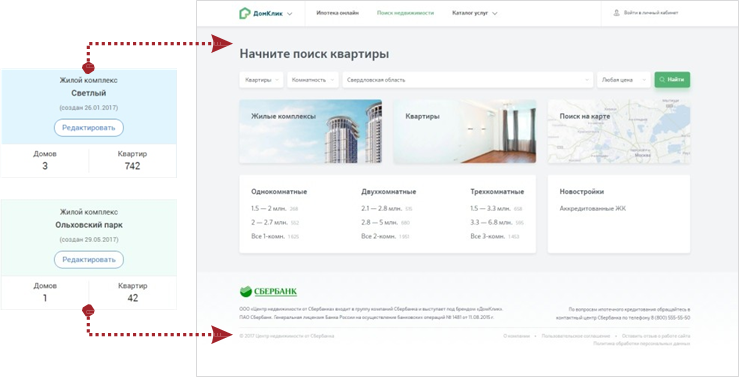Screen dimensions: 739x377
Task: Expand the ДомКлик logo dropdown chevron
Action: coord(289,14)
